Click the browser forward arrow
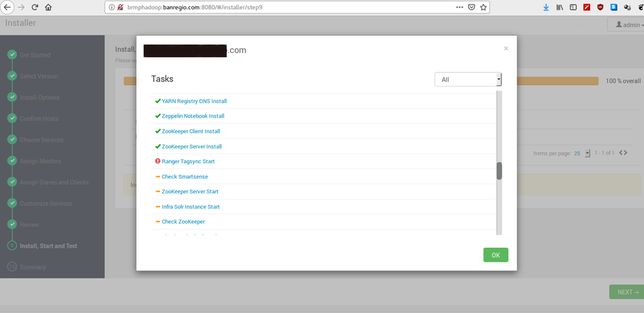This screenshot has width=644, height=313. (22, 7)
